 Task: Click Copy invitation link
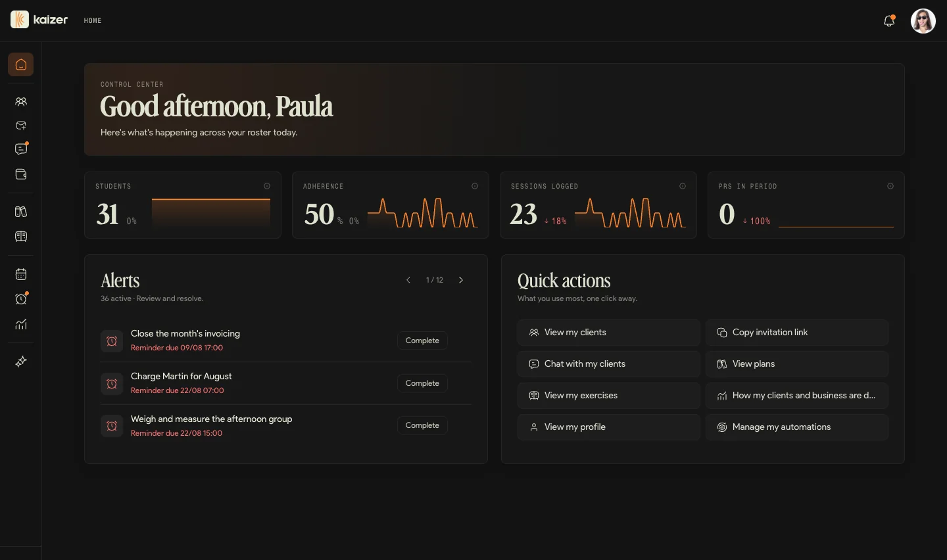[x=797, y=333]
